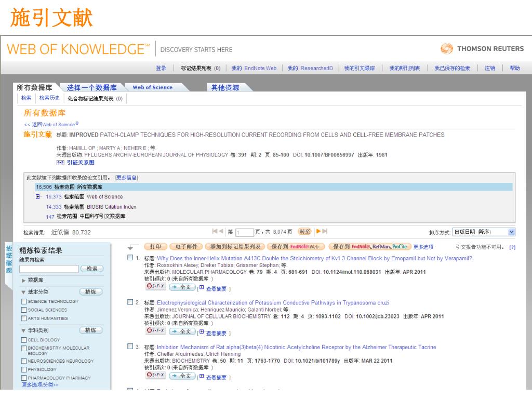Expand the 数据库 refine section
The image size is (532, 399).
coord(23,280)
